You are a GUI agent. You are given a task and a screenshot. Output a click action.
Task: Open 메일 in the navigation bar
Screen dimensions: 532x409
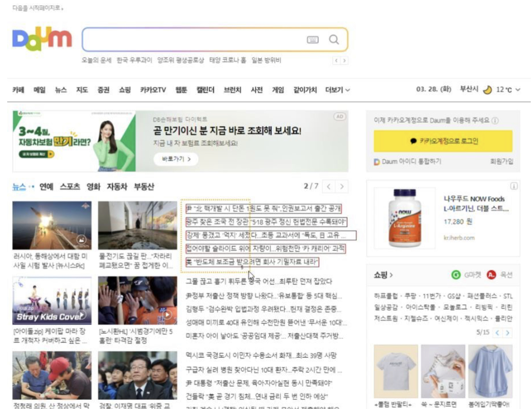[39, 90]
